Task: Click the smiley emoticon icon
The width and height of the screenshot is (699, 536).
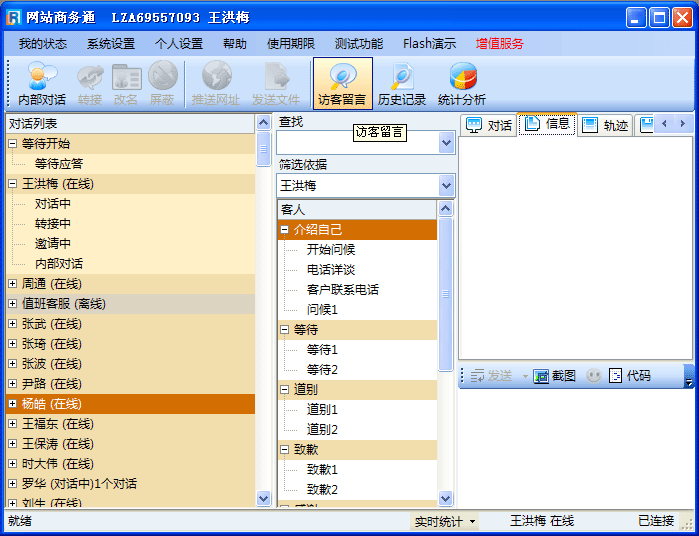Action: 593,376
